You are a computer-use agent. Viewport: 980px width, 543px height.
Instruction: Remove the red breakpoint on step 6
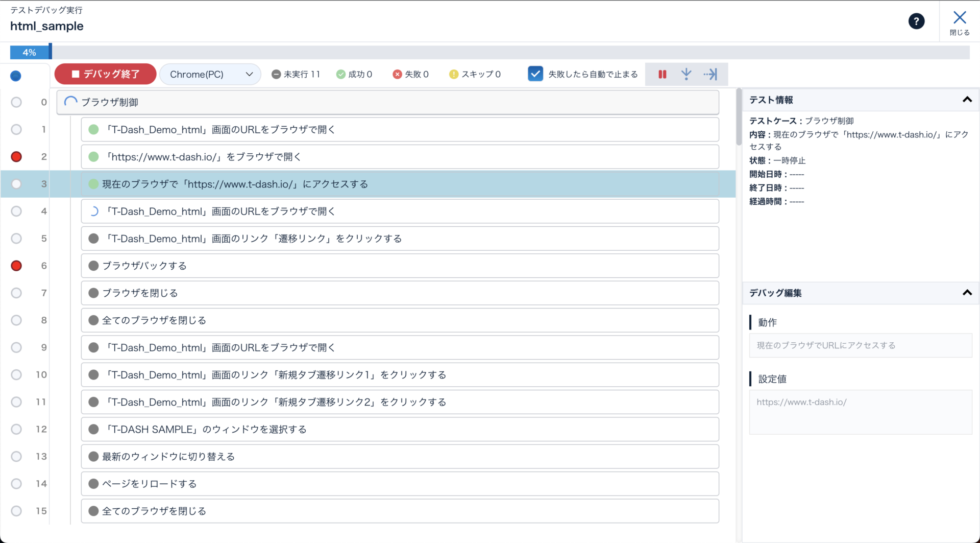point(16,266)
